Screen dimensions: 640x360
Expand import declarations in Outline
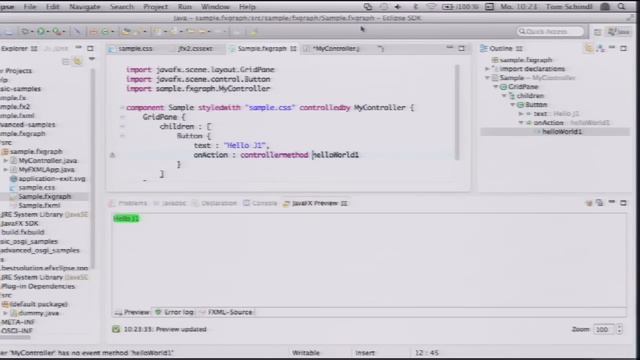pos(487,69)
